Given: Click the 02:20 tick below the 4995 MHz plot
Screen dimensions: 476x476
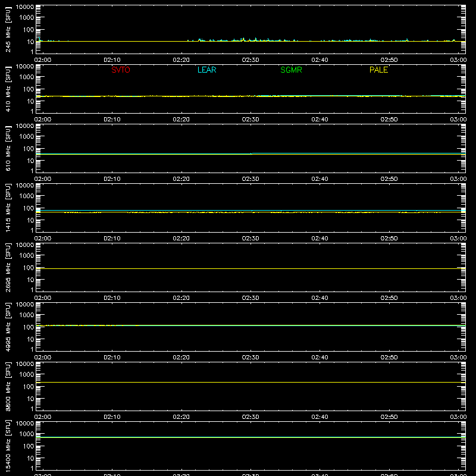Looking at the screenshot, I should pyautogui.click(x=181, y=358).
